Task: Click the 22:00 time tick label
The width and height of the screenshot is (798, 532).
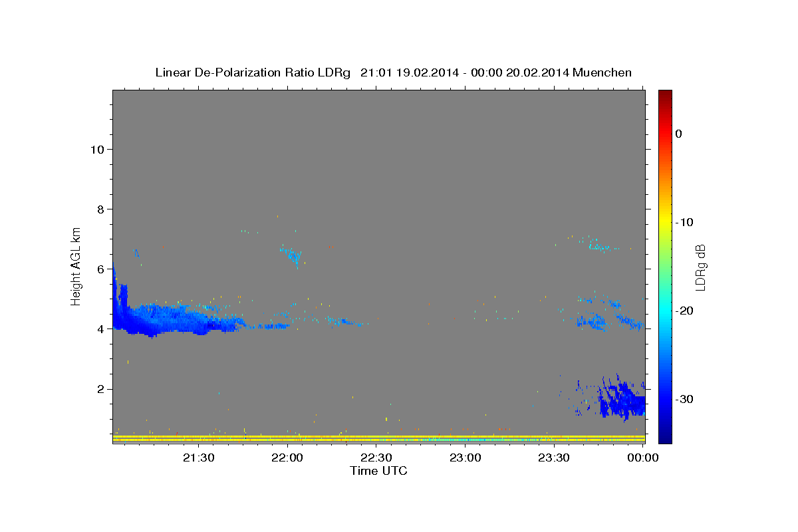Action: click(x=287, y=458)
